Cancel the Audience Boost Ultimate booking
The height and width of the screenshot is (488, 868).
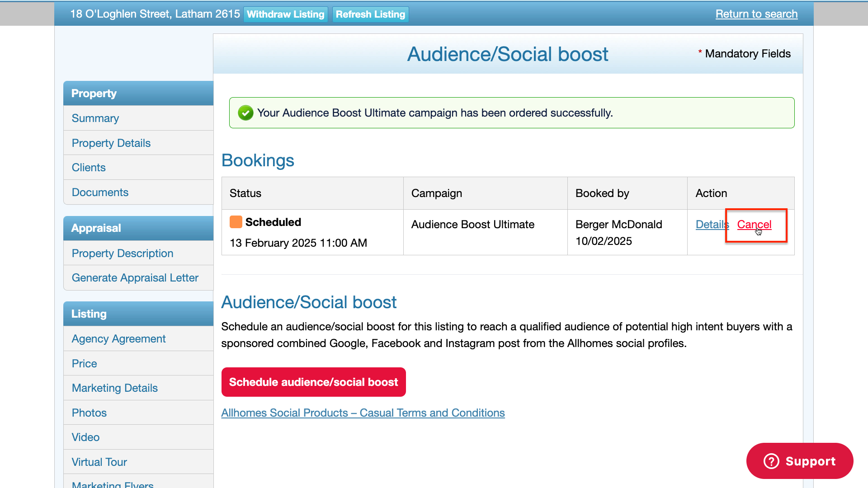[754, 225]
